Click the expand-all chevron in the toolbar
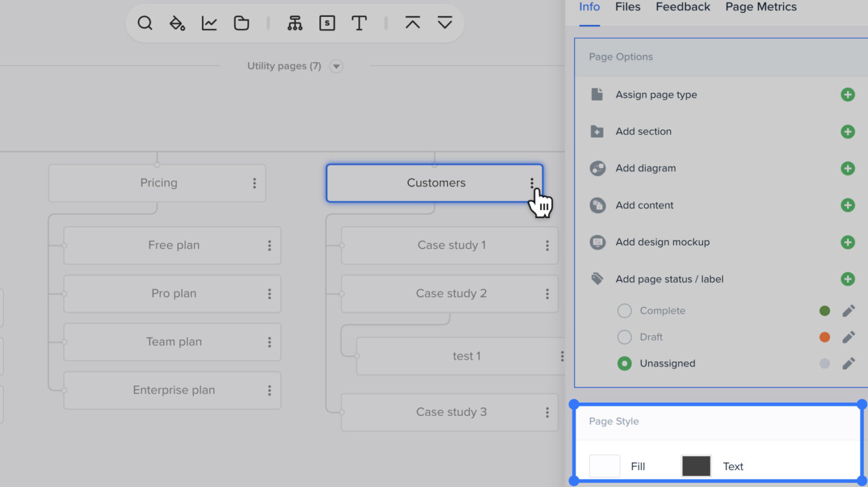The image size is (868, 487). click(445, 23)
